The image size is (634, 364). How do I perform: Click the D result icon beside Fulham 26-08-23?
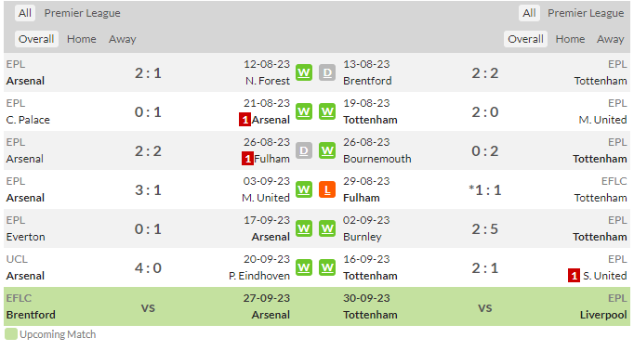pos(304,150)
